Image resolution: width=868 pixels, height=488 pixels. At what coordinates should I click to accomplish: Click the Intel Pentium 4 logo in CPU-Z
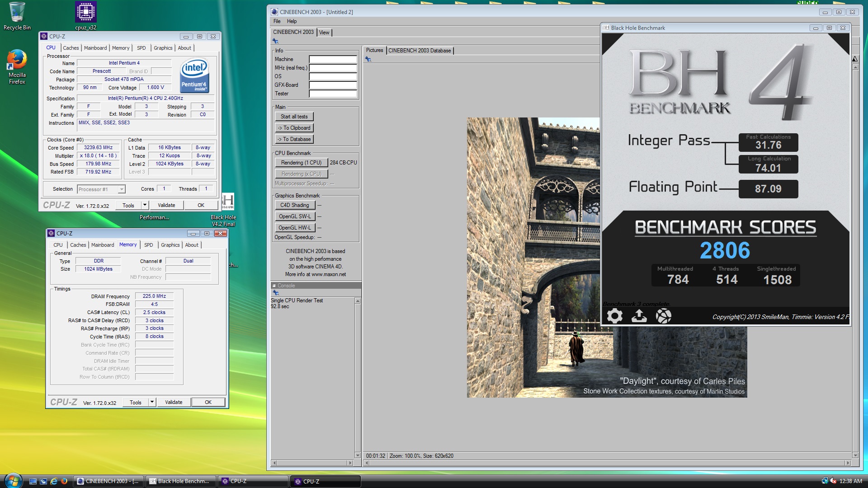194,75
